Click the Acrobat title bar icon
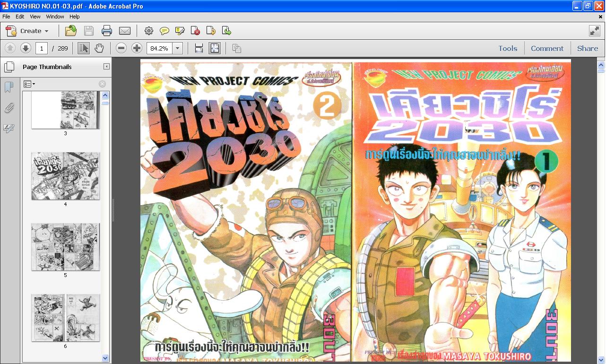This screenshot has width=606, height=364. [x=5, y=6]
